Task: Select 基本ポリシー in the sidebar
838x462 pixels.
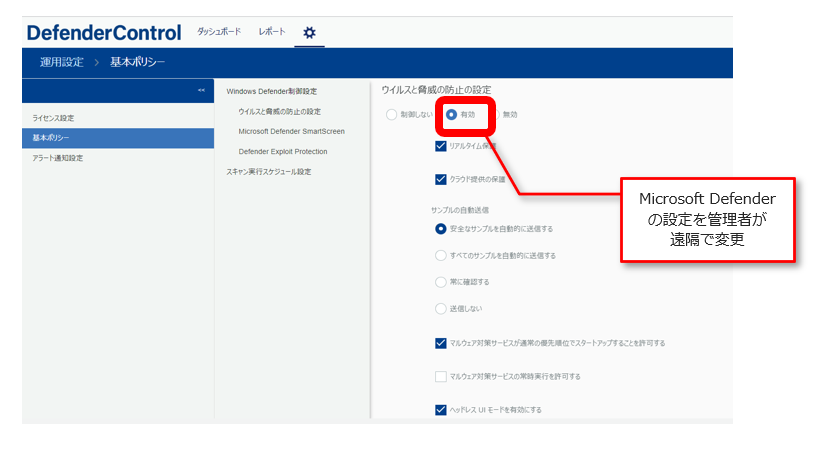Action: 118,138
